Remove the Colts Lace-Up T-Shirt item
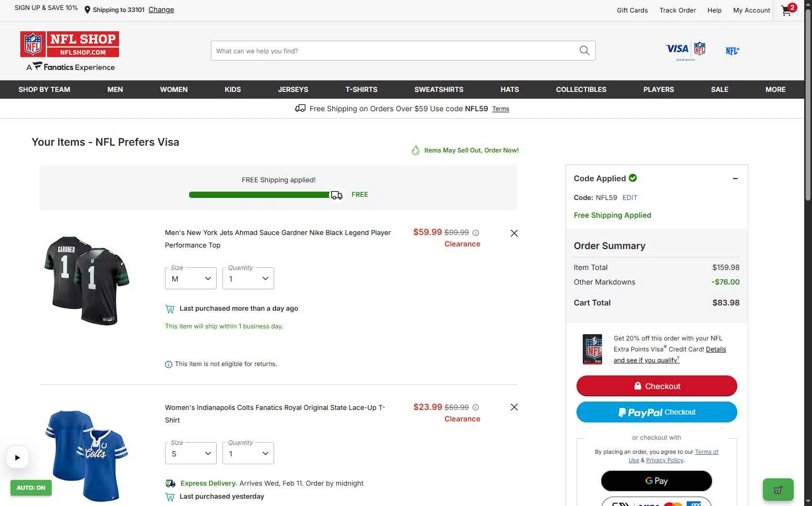This screenshot has height=506, width=812. pos(514,407)
